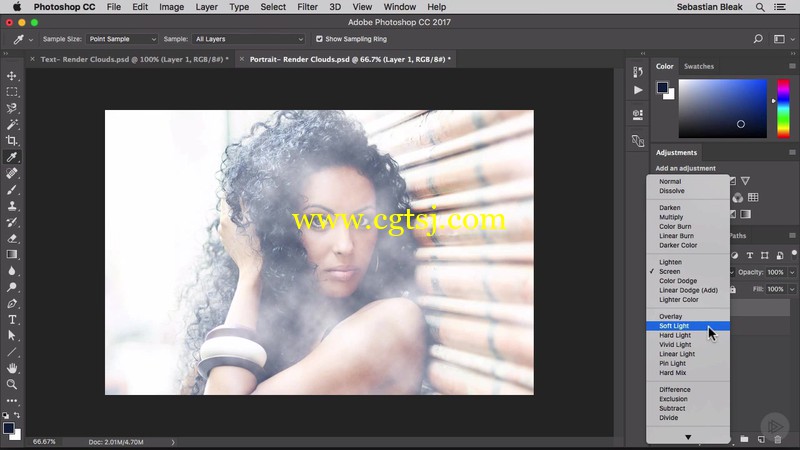Open the extra tools ellipsis menu
The width and height of the screenshot is (800, 450).
pos(12,401)
